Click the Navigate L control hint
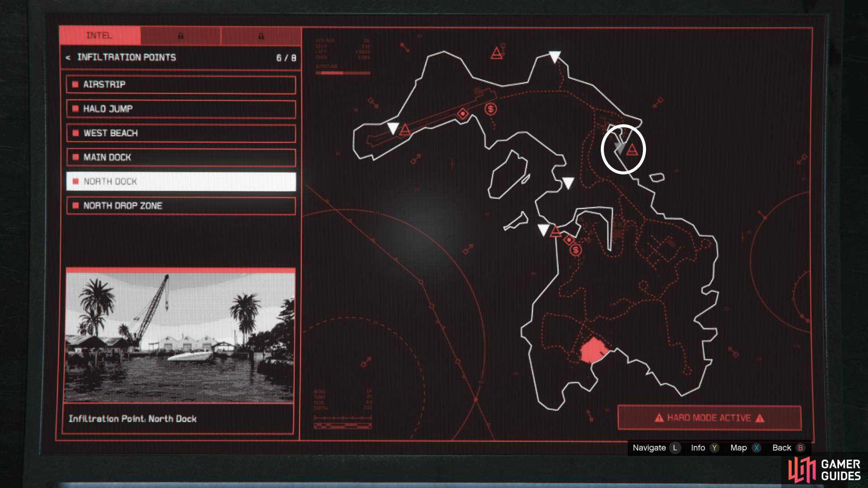868x488 pixels. (x=656, y=448)
